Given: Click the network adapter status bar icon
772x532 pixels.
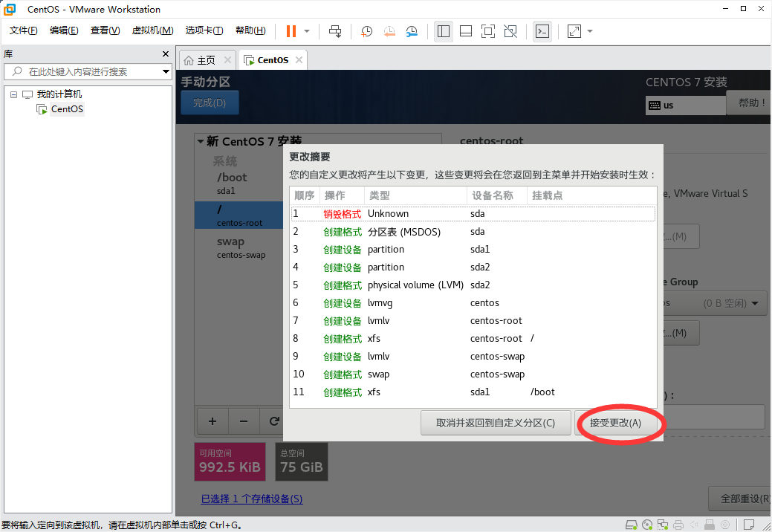Looking at the screenshot, I should [x=663, y=525].
